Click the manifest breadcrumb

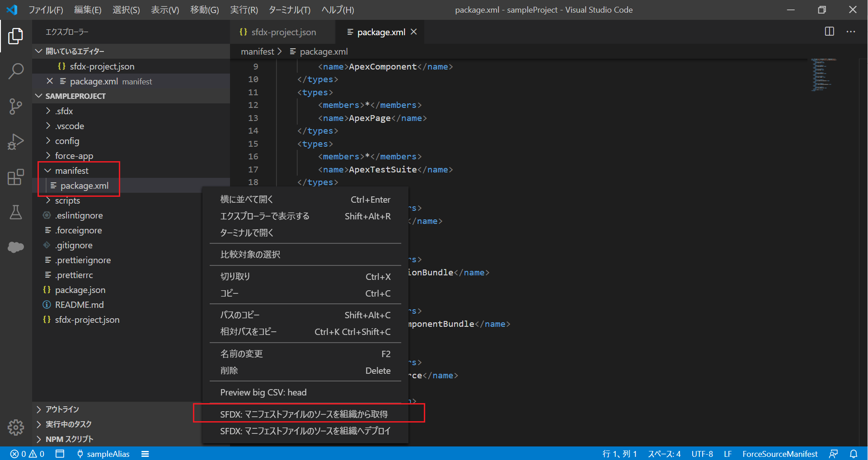(258, 51)
